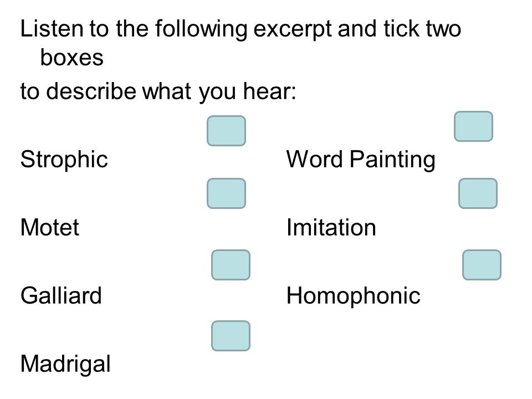The image size is (532, 399).
Task: Select the Madrigal label text
Action: (x=65, y=364)
